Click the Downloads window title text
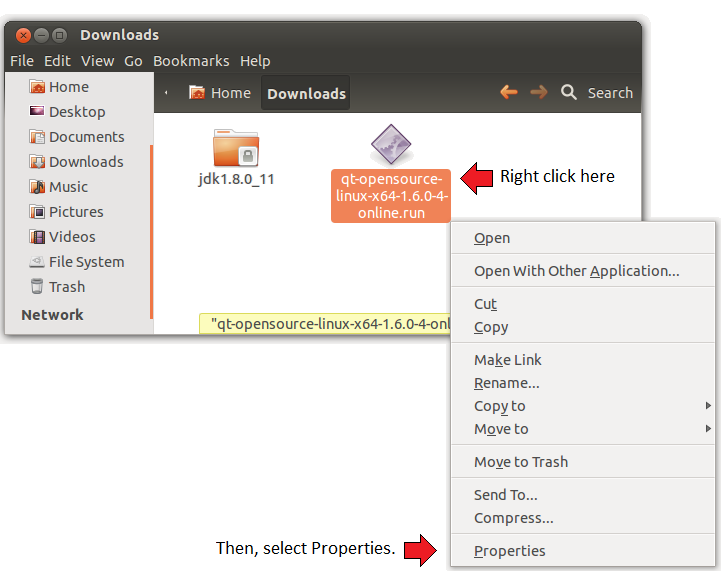The height and width of the screenshot is (571, 721). pyautogui.click(x=120, y=35)
